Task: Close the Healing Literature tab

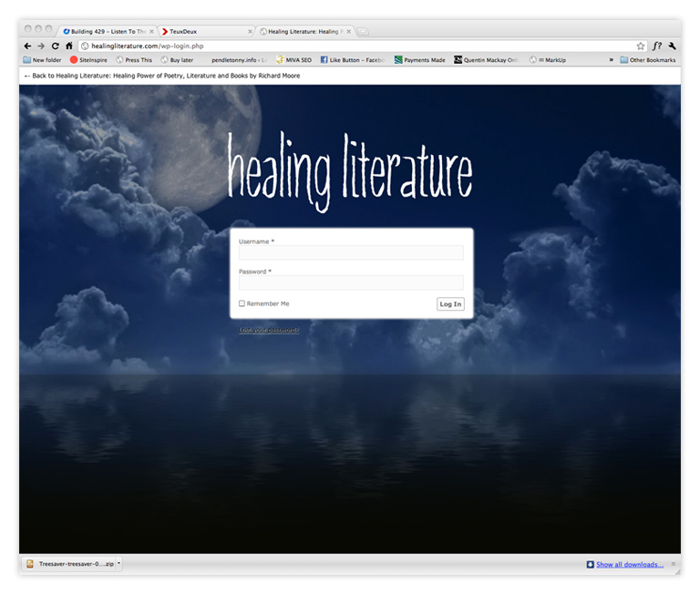Action: [349, 32]
